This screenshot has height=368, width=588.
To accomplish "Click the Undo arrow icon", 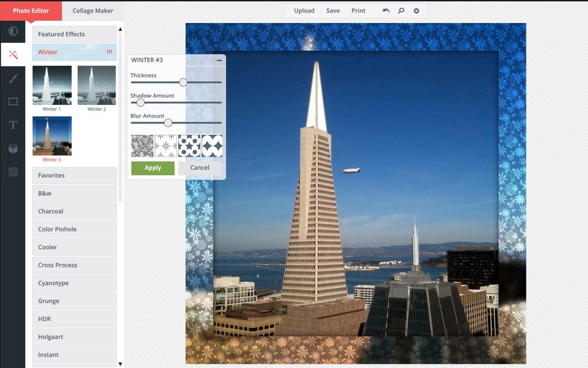I will click(x=386, y=11).
